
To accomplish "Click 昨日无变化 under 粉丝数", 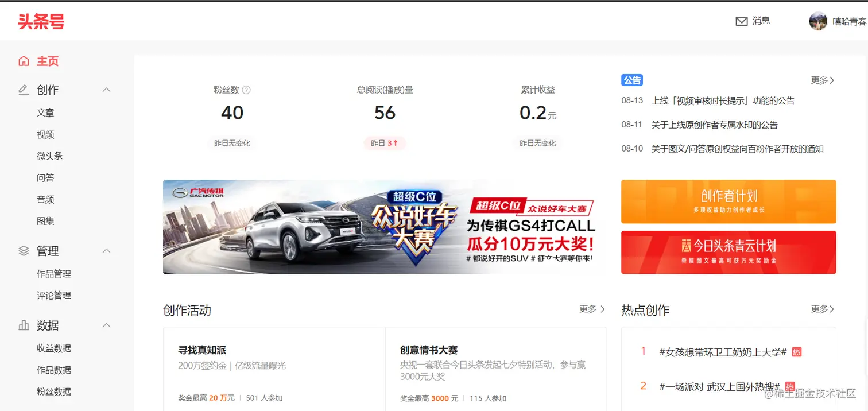I will coord(232,143).
